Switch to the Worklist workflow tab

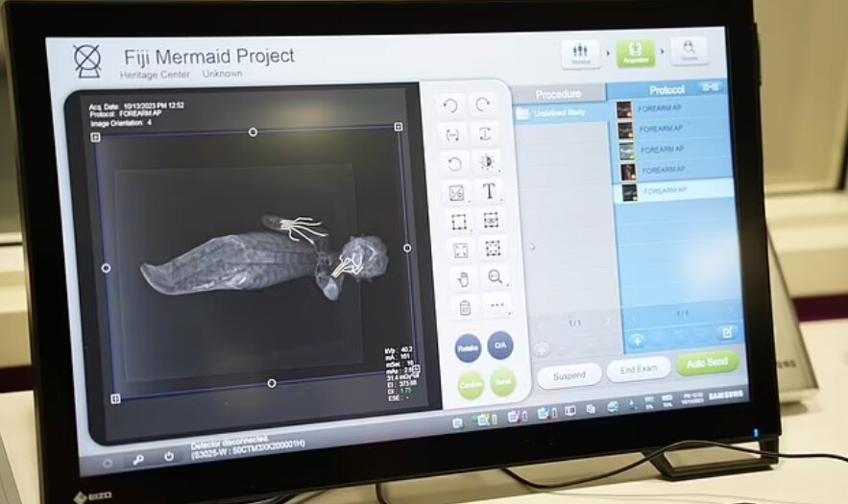[580, 54]
